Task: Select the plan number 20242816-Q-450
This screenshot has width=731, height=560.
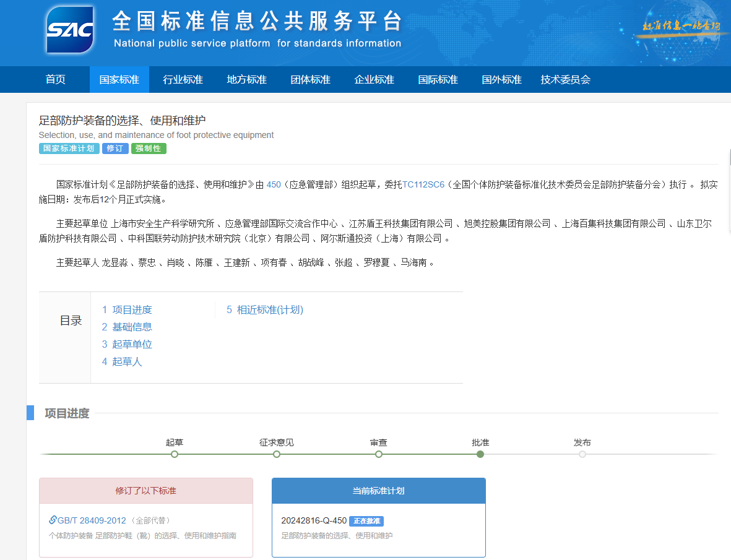Action: (x=314, y=520)
